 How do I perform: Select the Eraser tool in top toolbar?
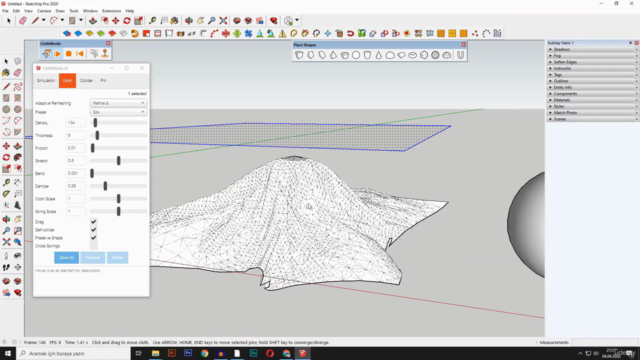pyautogui.click(x=22, y=20)
